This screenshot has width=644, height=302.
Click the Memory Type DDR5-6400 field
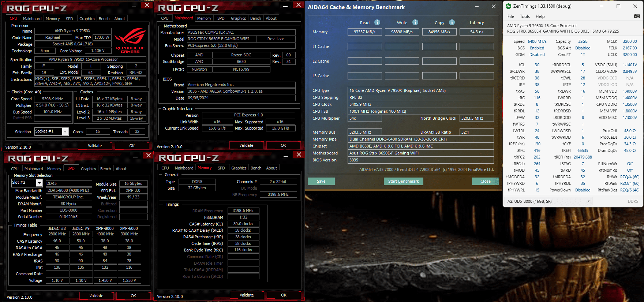point(421,139)
